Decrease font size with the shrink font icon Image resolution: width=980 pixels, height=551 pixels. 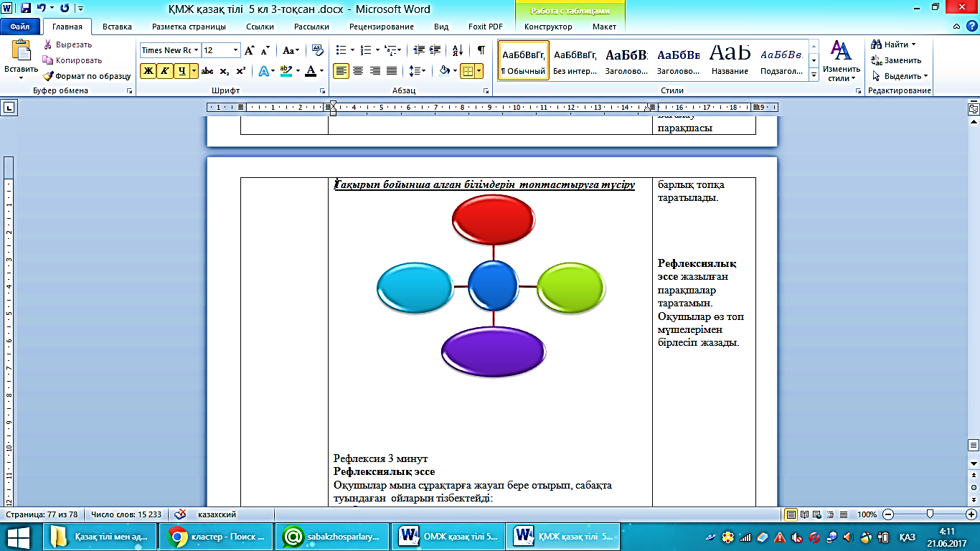265,50
